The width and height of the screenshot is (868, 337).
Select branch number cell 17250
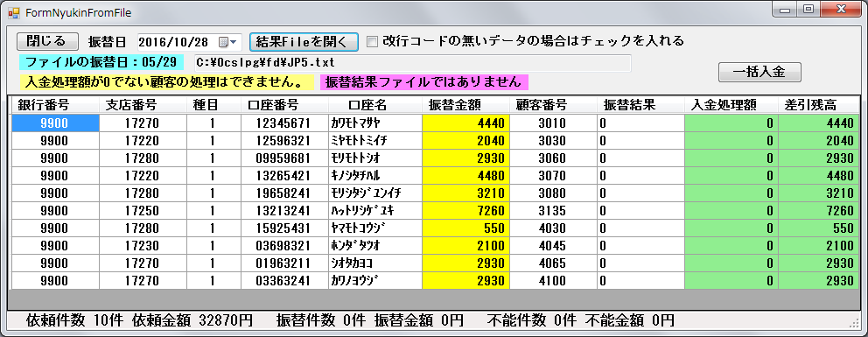click(143, 211)
